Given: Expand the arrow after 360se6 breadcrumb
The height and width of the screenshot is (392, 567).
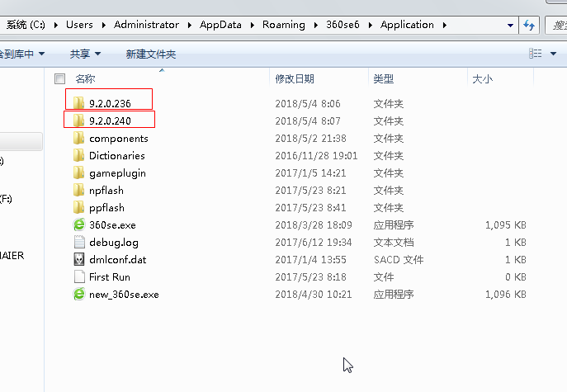Looking at the screenshot, I should click(371, 25).
